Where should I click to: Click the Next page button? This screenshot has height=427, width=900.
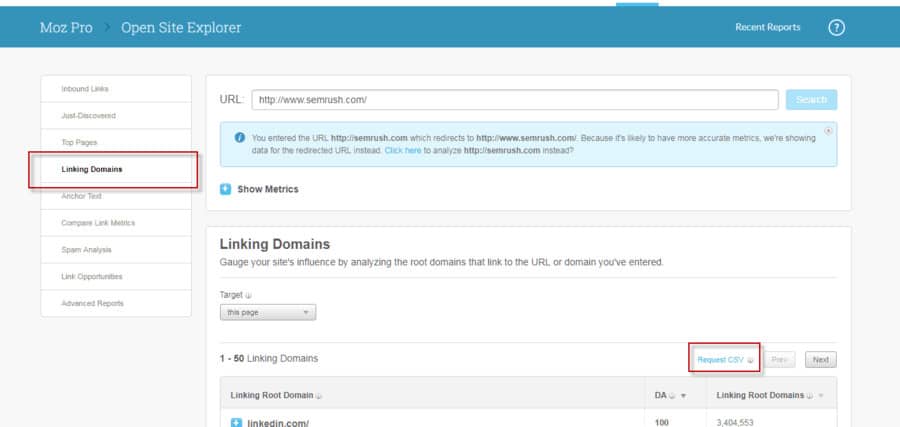(821, 360)
